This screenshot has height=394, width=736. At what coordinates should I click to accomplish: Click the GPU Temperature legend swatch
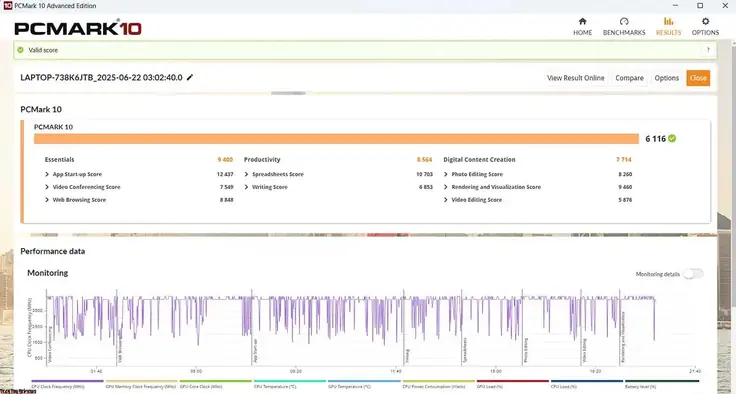pyautogui.click(x=364, y=381)
